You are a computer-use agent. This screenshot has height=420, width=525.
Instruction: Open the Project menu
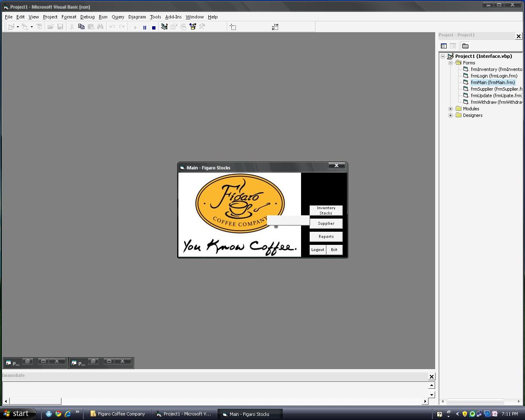click(50, 17)
